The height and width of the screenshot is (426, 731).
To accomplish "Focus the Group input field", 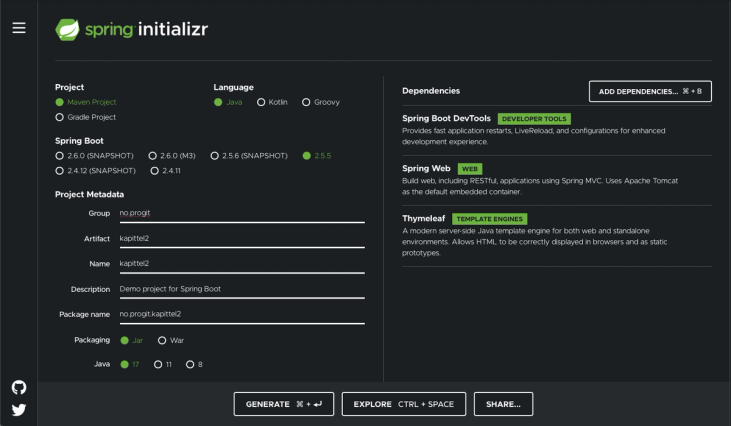I will pyautogui.click(x=242, y=213).
